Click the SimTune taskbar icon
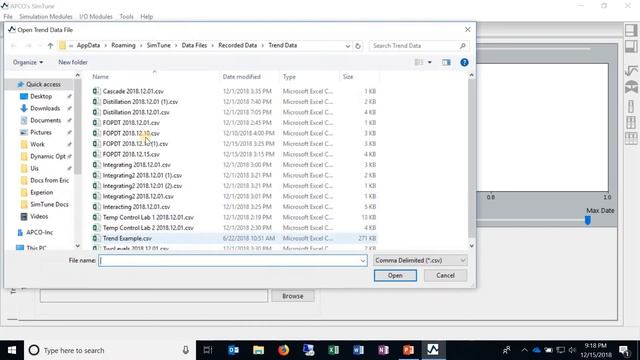Viewport: 640px width, 360px height. coord(433,350)
